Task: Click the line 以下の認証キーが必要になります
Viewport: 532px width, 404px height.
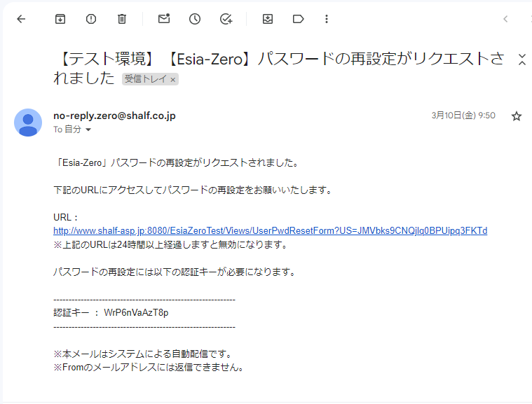Action: pyautogui.click(x=175, y=272)
